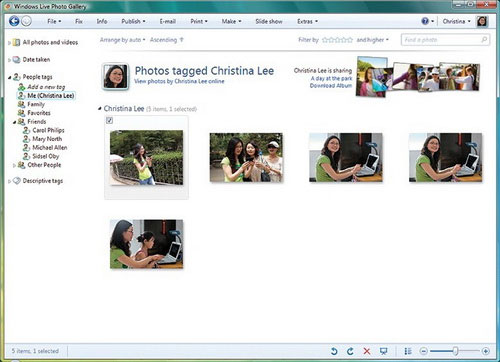Open the Make menu
This screenshot has width=500, height=362.
pos(231,21)
